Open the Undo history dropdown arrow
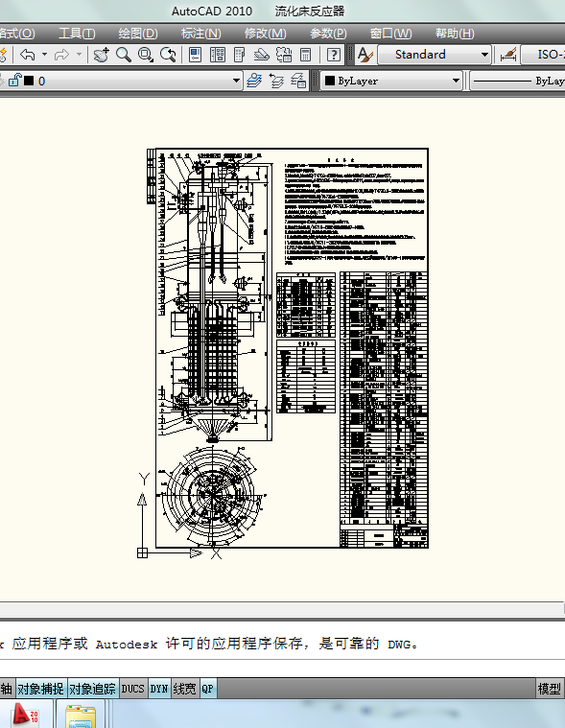 44,55
